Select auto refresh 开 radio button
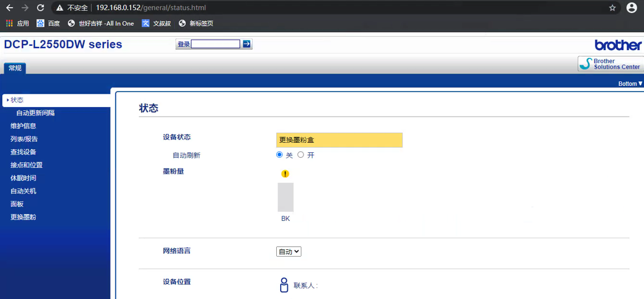The height and width of the screenshot is (299, 644). pyautogui.click(x=301, y=155)
